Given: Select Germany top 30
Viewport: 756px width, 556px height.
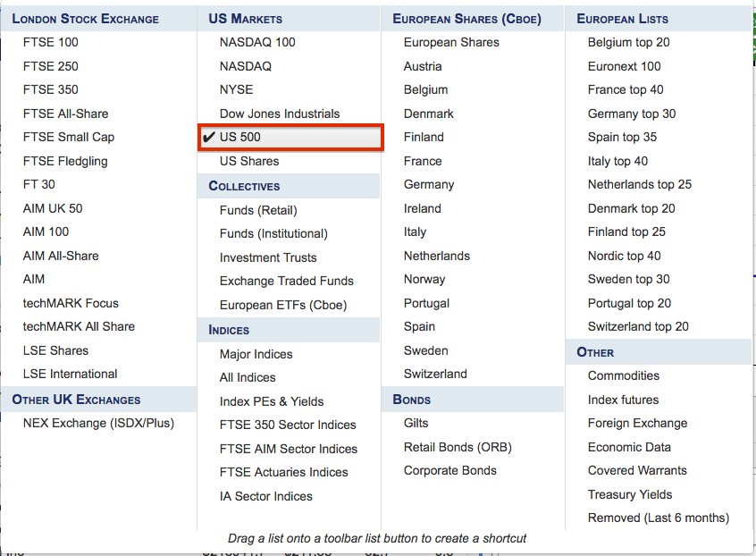Looking at the screenshot, I should pos(632,114).
